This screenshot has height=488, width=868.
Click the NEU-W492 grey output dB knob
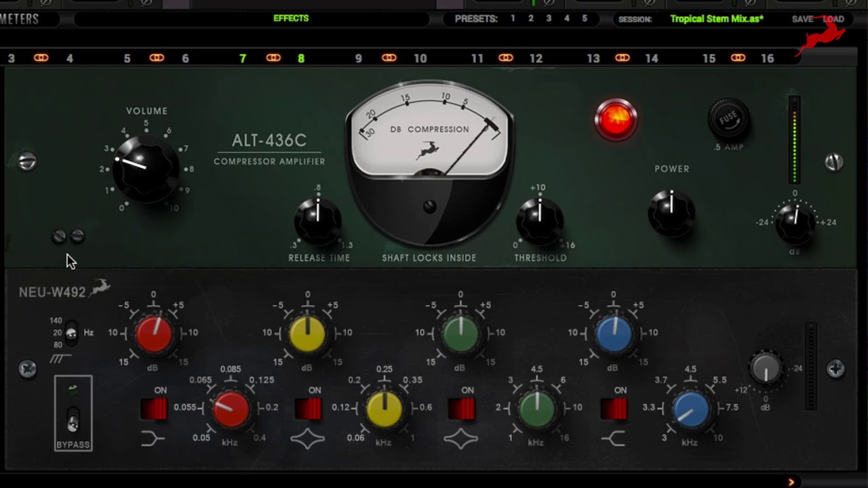point(766,369)
